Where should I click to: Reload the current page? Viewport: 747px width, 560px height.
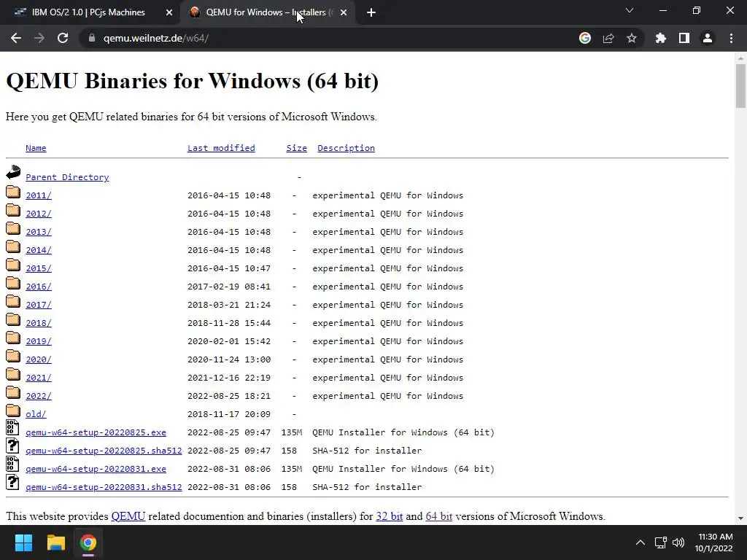63,38
